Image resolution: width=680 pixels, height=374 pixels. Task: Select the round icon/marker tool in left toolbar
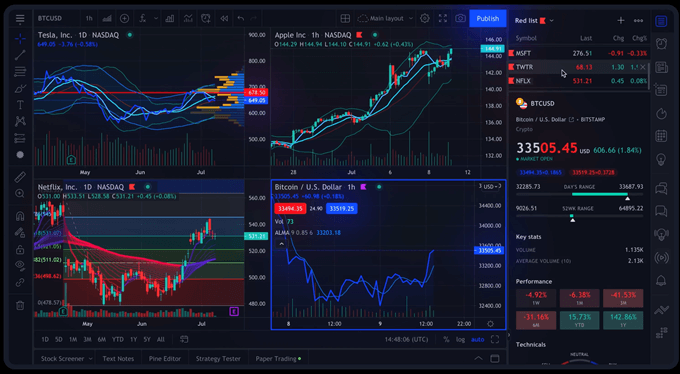(20, 154)
